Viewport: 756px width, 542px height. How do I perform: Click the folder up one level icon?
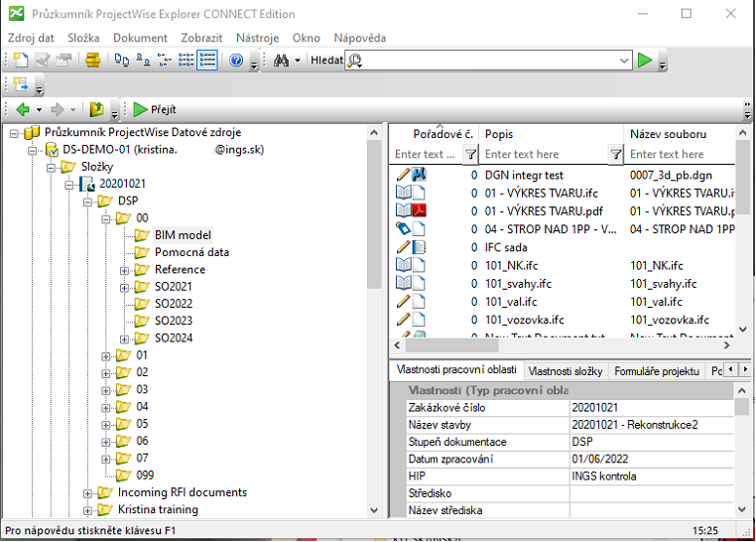(97, 109)
